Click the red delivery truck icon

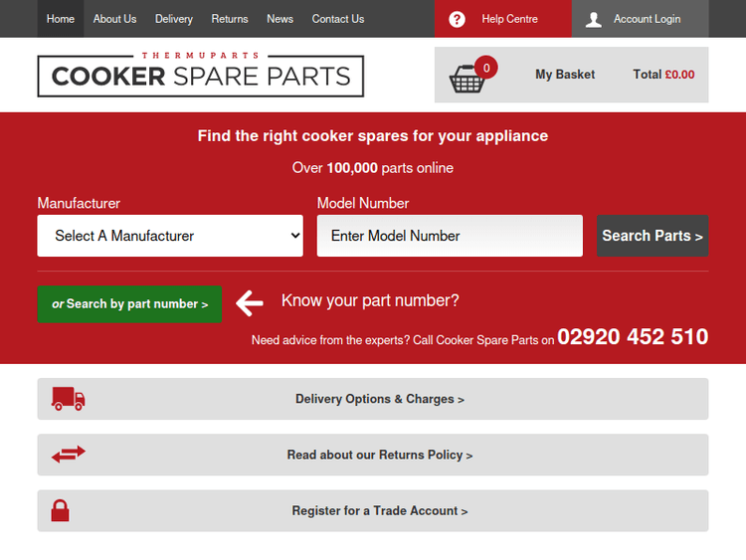69,399
